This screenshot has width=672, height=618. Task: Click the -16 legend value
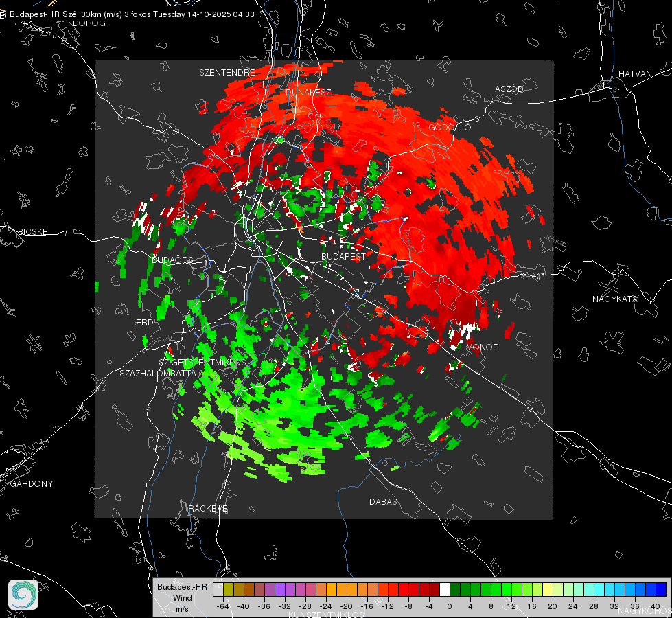[367, 606]
